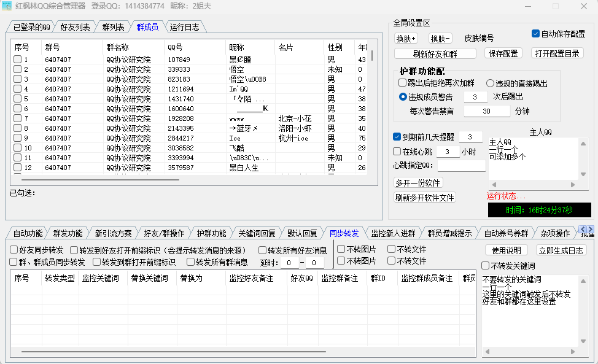
Task: Toggle 自动保存配置 checkbox
Action: click(535, 34)
